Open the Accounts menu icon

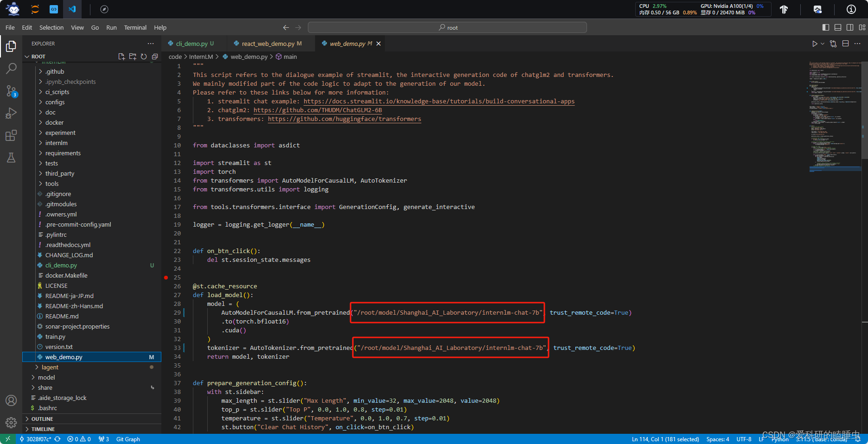click(11, 400)
